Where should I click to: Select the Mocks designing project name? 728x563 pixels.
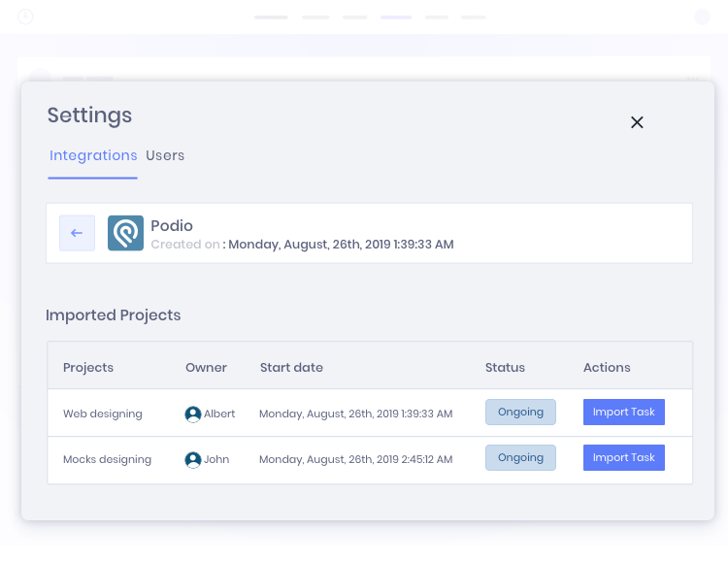click(x=107, y=459)
